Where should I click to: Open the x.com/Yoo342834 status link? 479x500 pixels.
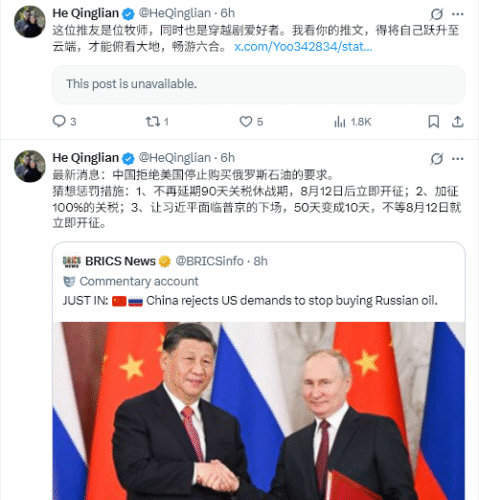pos(303,47)
